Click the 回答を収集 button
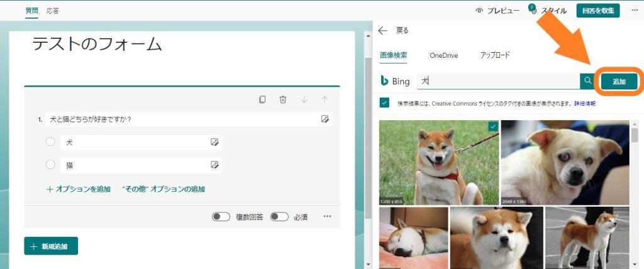The height and width of the screenshot is (269, 644). coord(598,11)
